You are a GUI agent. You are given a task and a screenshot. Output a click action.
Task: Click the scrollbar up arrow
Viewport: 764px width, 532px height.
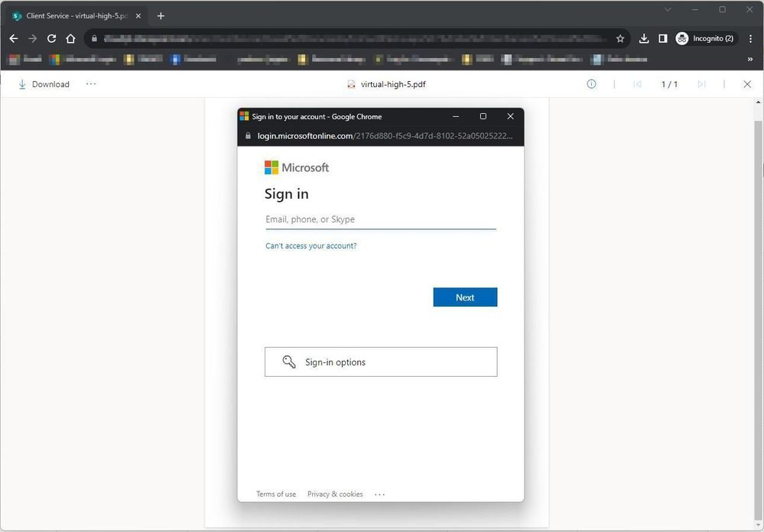click(x=758, y=102)
